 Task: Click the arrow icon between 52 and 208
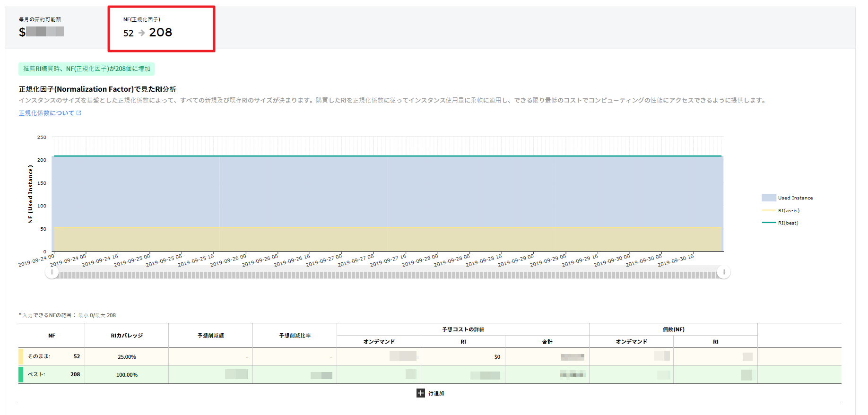point(141,33)
